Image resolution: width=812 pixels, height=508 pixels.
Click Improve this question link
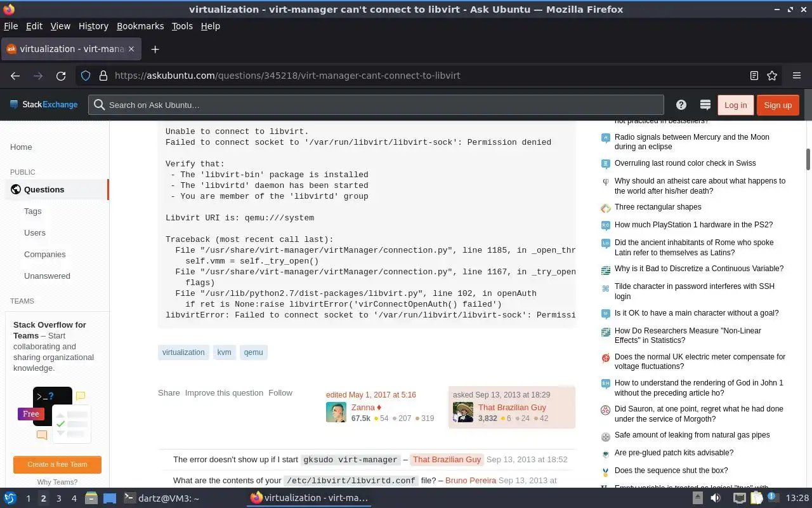[224, 393]
